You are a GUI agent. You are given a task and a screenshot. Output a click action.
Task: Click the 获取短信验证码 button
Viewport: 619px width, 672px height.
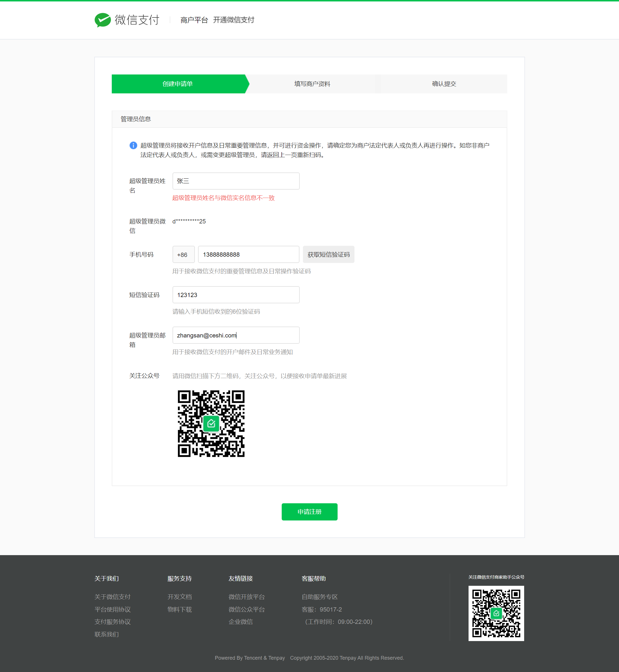point(329,254)
